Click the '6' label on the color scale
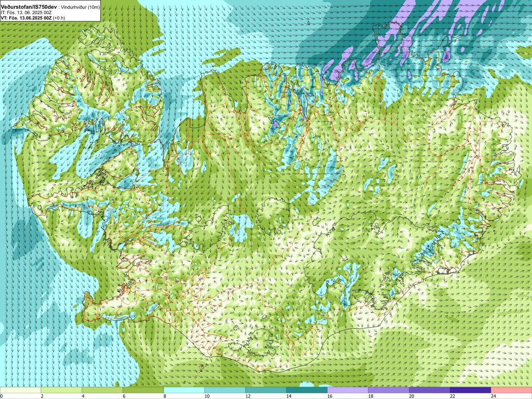Image resolution: width=532 pixels, height=399 pixels. point(124,396)
